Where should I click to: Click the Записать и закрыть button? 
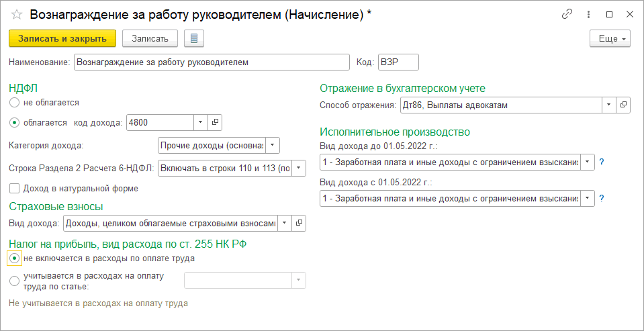click(62, 38)
